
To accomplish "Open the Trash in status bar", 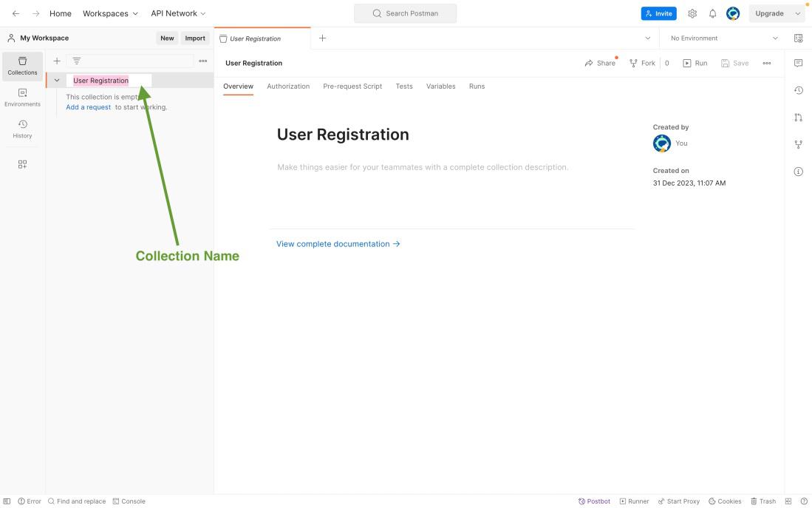I will pyautogui.click(x=763, y=501).
